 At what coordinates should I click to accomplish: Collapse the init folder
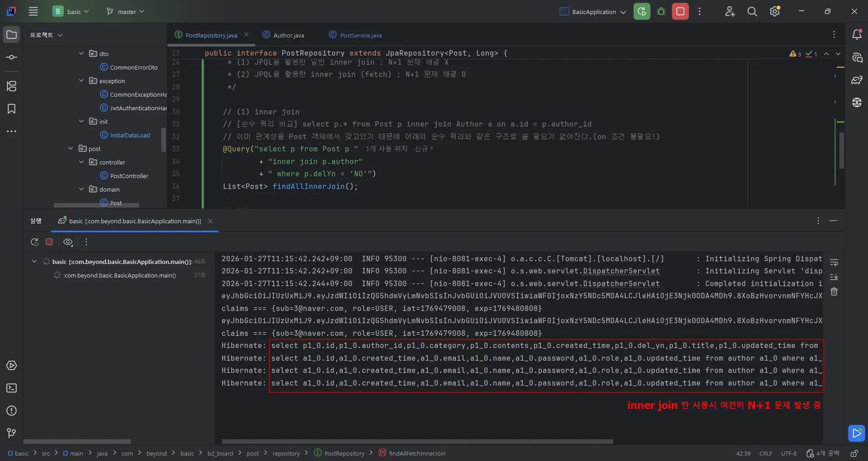pos(81,121)
